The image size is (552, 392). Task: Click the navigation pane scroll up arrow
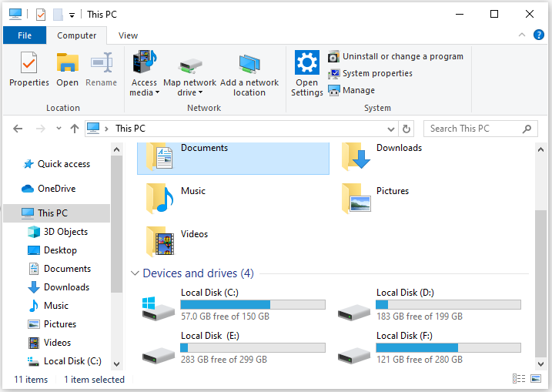tap(116, 149)
